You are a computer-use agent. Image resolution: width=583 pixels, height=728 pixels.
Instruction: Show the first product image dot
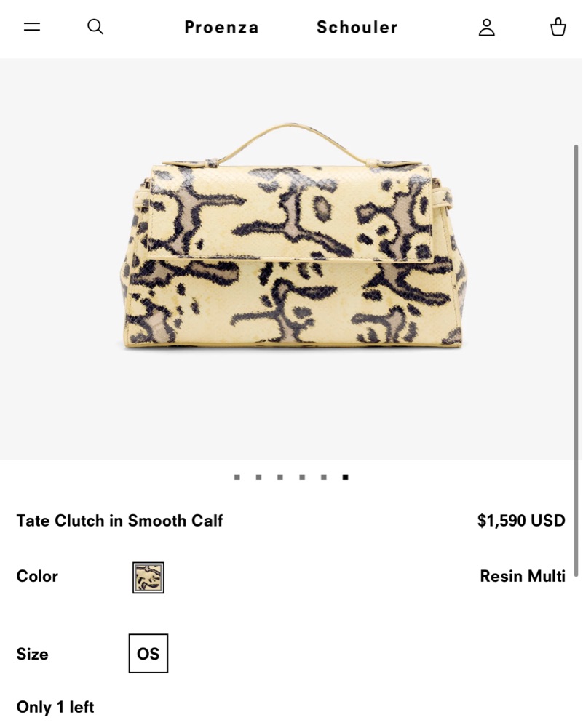(x=237, y=477)
